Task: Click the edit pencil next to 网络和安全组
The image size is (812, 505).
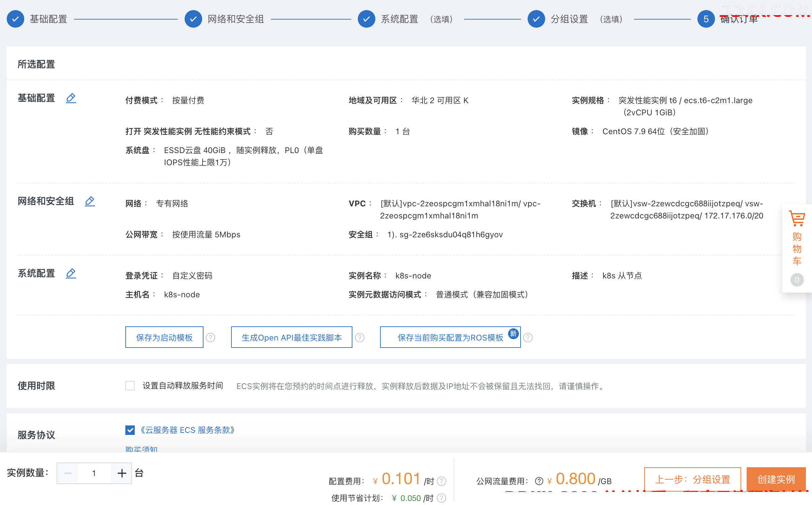Action: tap(90, 201)
